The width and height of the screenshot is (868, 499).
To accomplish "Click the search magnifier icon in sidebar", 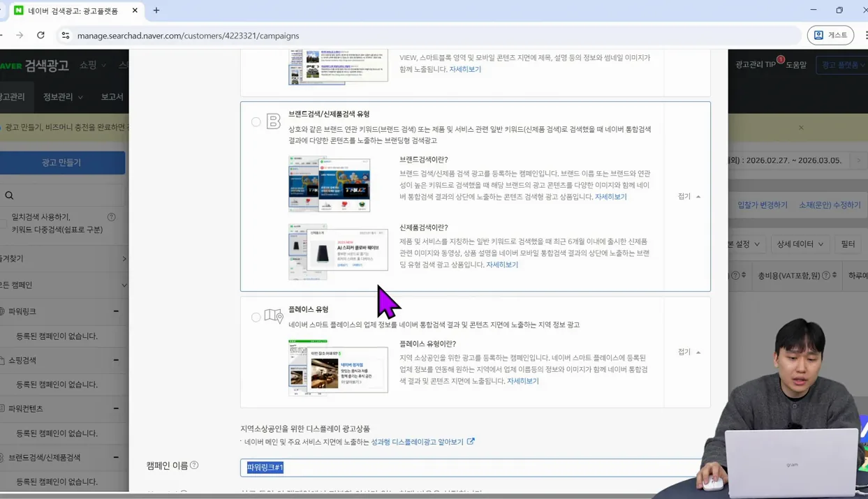I will 9,195.
